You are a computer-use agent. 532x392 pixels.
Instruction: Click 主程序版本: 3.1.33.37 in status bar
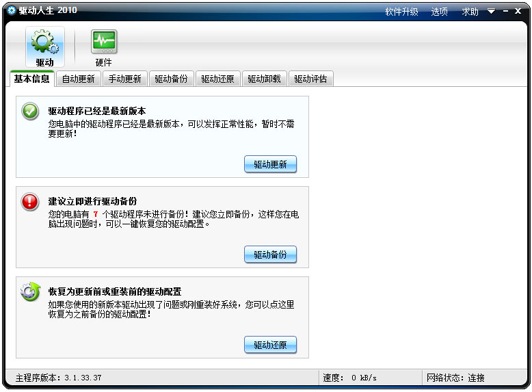(x=58, y=378)
